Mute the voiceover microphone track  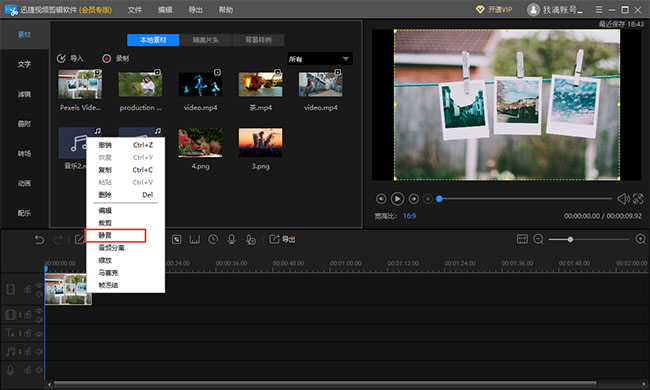[39, 370]
